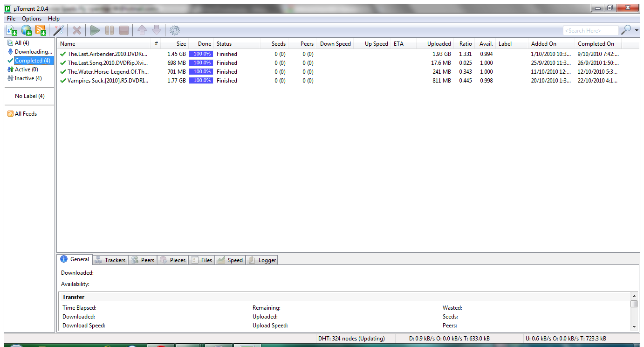Select All (4) in the sidebar
The width and height of the screenshot is (644, 347).
pyautogui.click(x=22, y=43)
